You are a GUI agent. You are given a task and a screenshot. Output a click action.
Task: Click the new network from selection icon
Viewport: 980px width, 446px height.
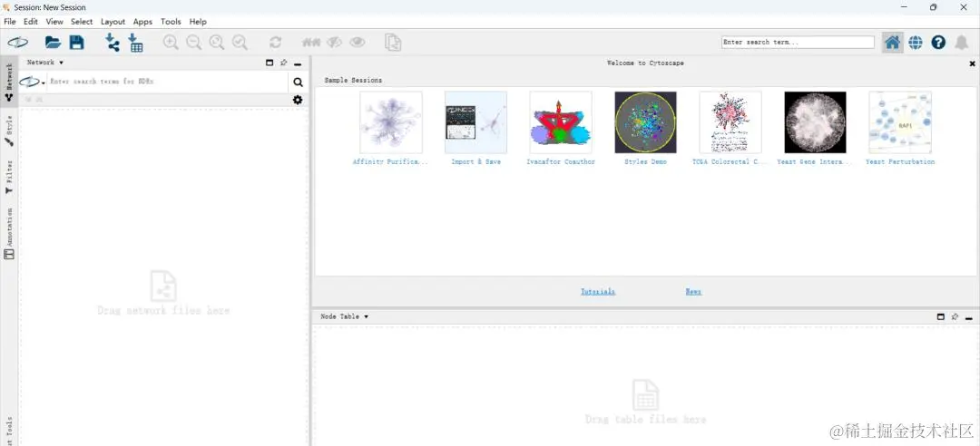coord(393,43)
